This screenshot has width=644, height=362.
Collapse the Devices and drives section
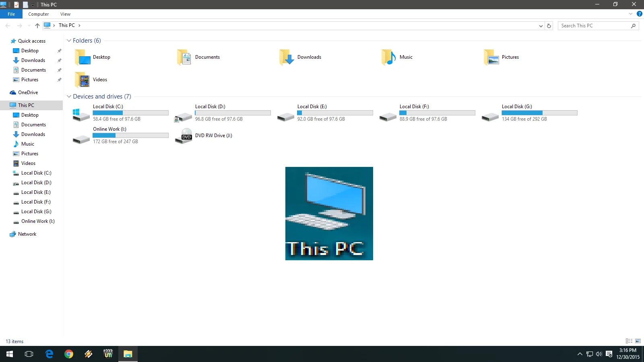coord(69,97)
